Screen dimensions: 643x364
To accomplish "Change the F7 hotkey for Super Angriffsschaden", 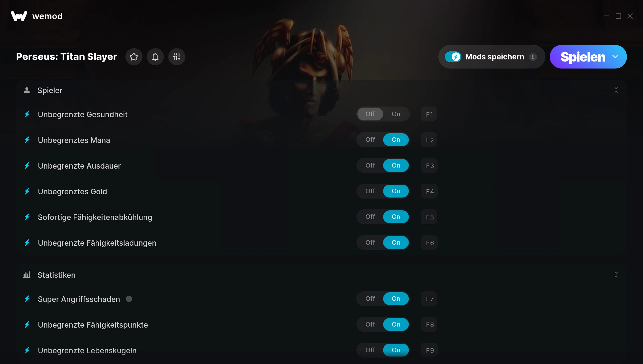I will 429,299.
